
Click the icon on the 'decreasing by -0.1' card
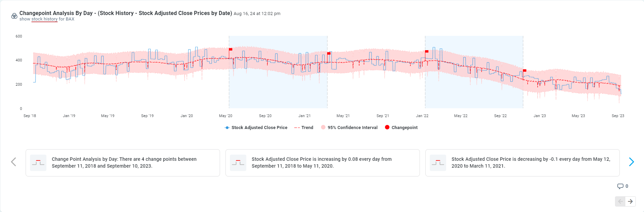tap(438, 162)
